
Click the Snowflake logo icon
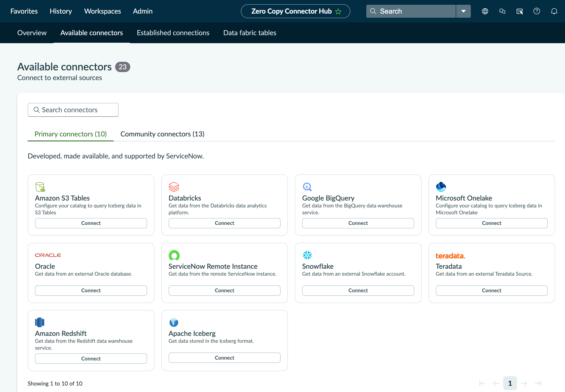pyautogui.click(x=307, y=255)
